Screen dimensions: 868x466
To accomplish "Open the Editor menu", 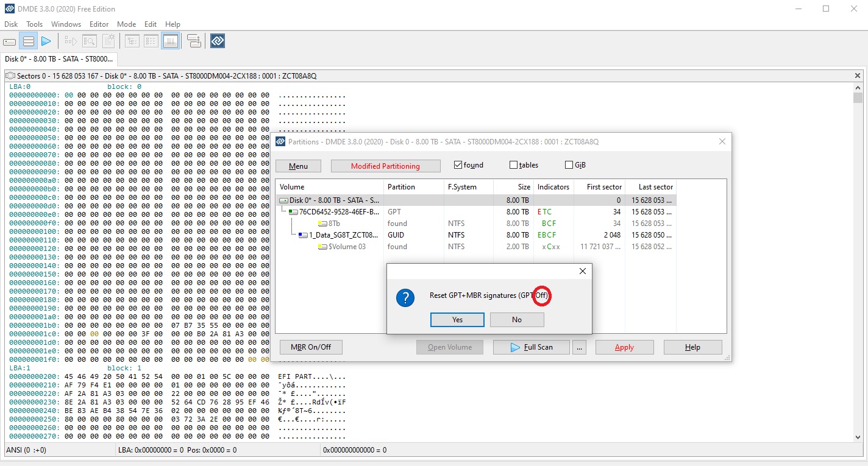I will point(99,24).
